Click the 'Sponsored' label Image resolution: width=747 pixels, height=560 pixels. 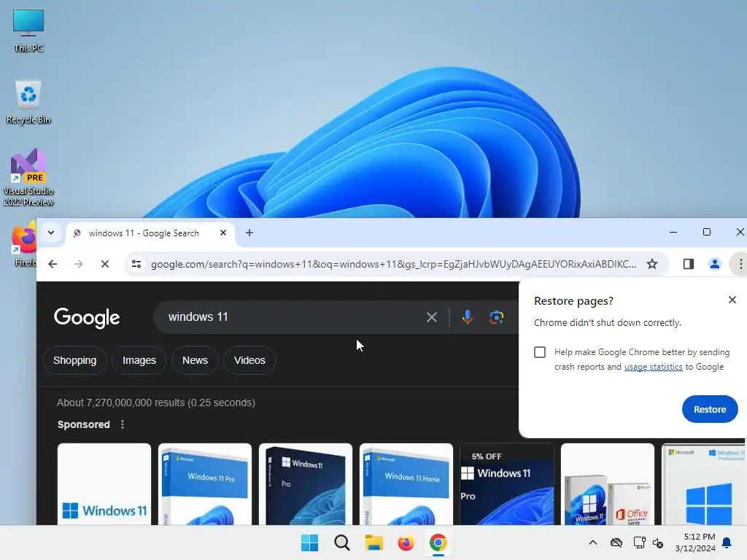[84, 424]
